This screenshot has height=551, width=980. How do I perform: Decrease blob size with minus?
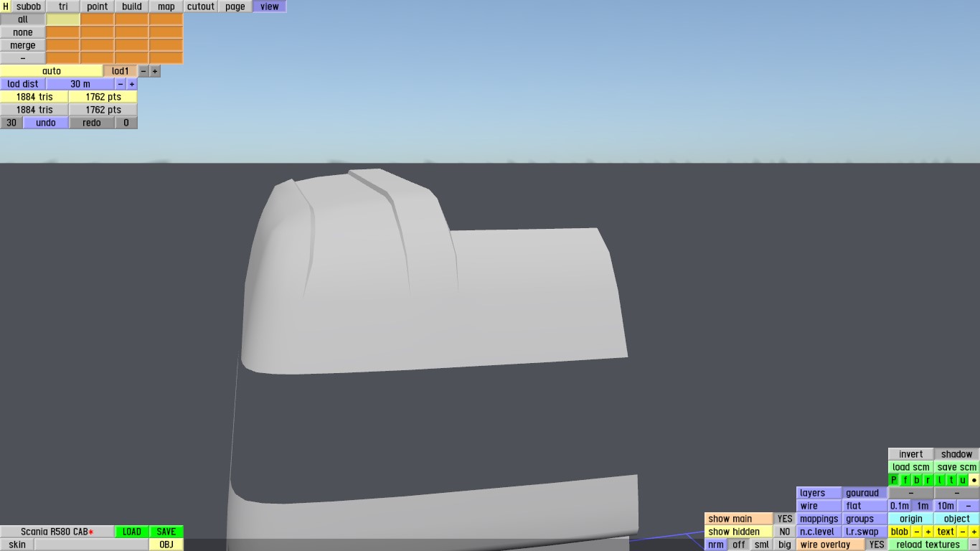click(917, 532)
